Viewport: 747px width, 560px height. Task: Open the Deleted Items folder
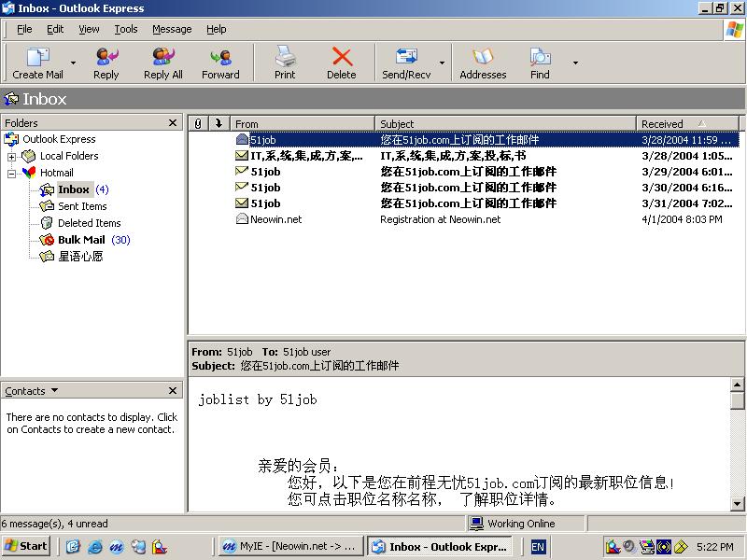point(89,223)
